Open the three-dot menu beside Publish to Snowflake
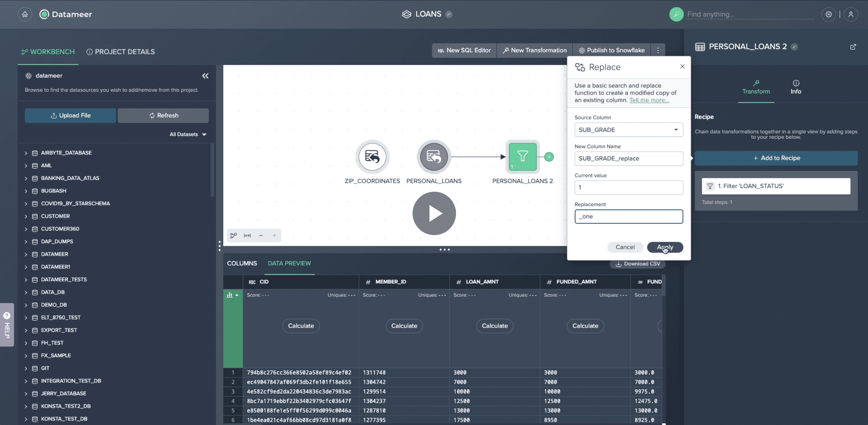Screen dimensions: 868x425 [x=657, y=50]
